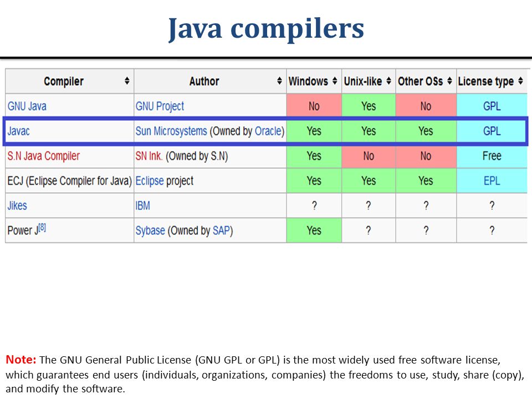Click GNU Java's Other OSs 'No' cell

[x=426, y=106]
